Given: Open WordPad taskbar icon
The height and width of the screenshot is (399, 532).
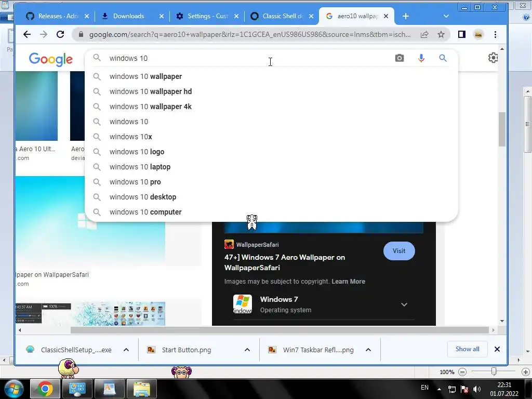Looking at the screenshot, I should [x=109, y=389].
